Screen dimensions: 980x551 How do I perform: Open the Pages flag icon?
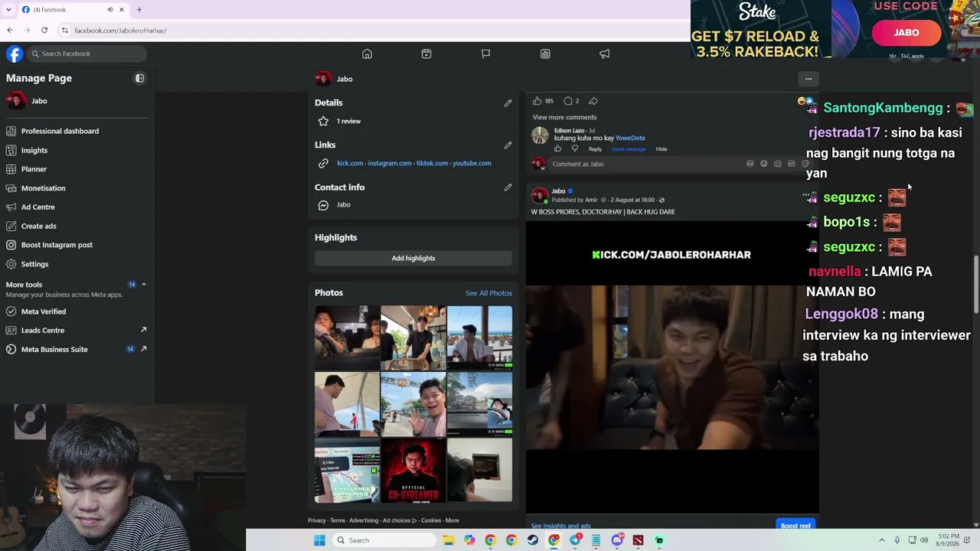click(x=485, y=54)
